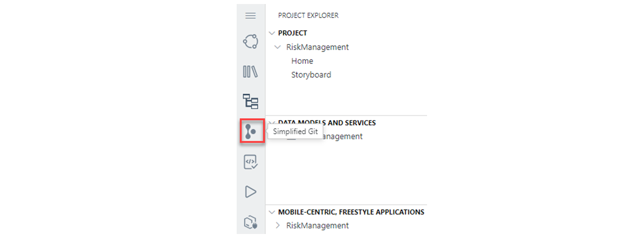Viewport: 644px width, 238px height.
Task: Select the Storyboard item
Action: (311, 75)
